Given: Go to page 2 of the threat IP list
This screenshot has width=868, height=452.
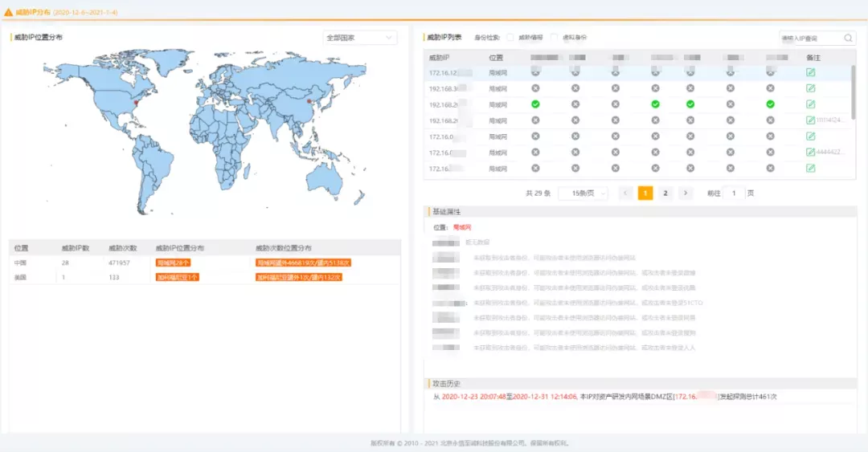Looking at the screenshot, I should tap(665, 193).
